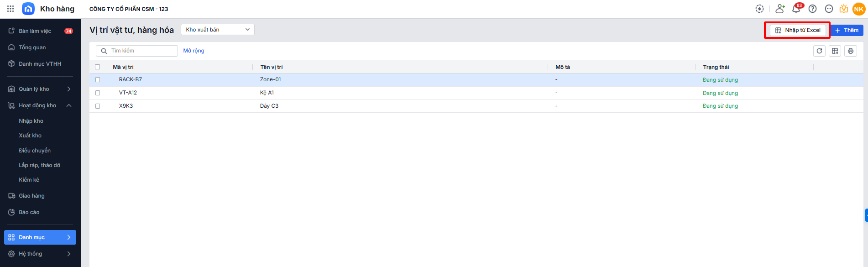Screen dimensions: 868x267
Task: Open the Kho xuất bán dropdown
Action: coord(218,30)
